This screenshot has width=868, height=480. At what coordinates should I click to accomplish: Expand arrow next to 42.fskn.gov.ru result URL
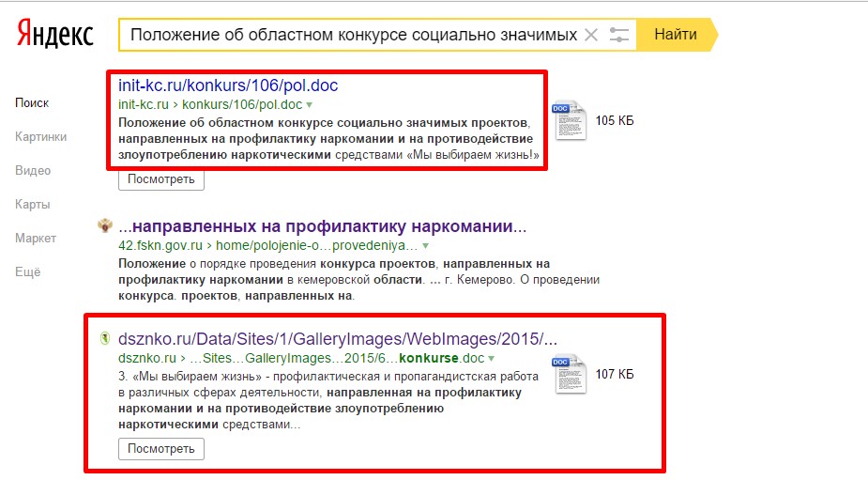(425, 245)
